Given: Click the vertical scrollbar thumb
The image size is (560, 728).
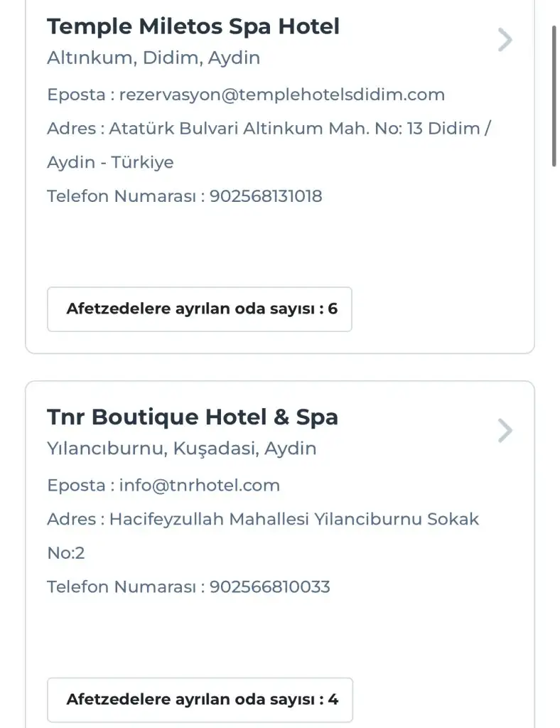Looking at the screenshot, I should tap(554, 97).
